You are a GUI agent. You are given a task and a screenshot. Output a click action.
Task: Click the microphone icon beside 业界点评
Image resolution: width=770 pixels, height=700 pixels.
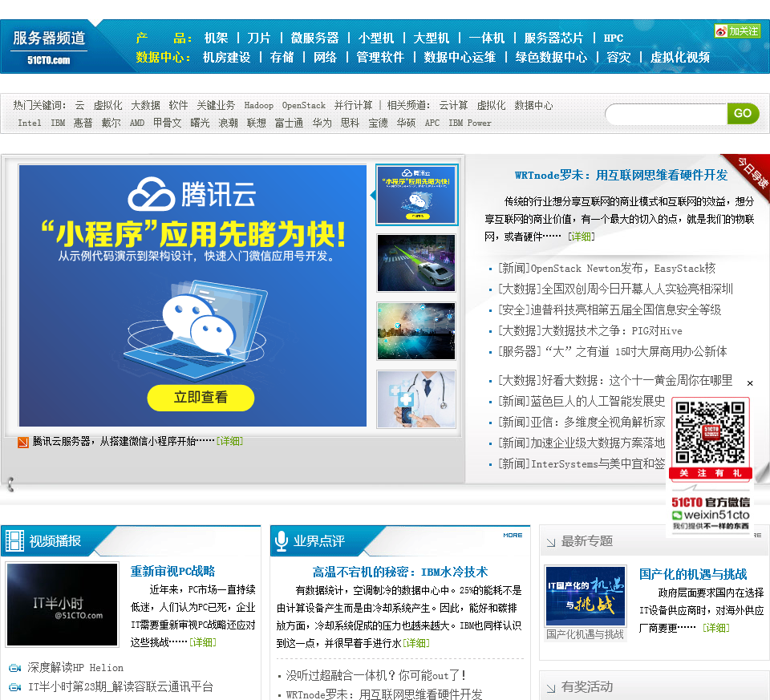click(x=282, y=541)
